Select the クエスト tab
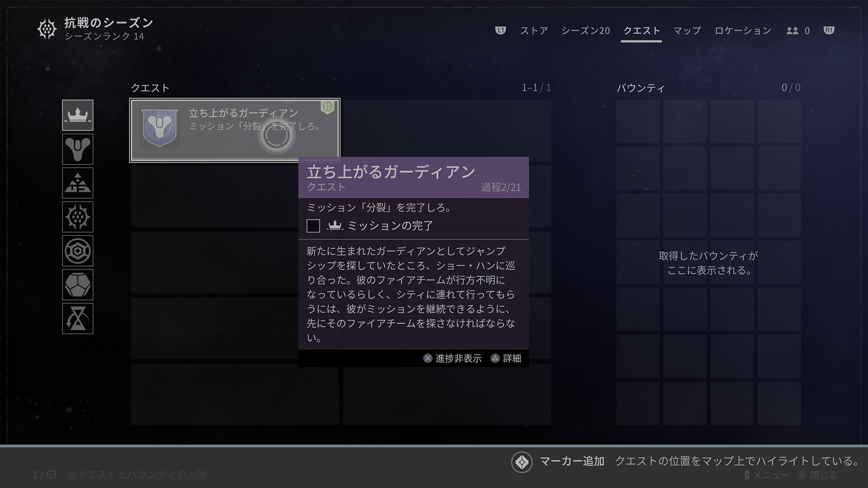 642,31
